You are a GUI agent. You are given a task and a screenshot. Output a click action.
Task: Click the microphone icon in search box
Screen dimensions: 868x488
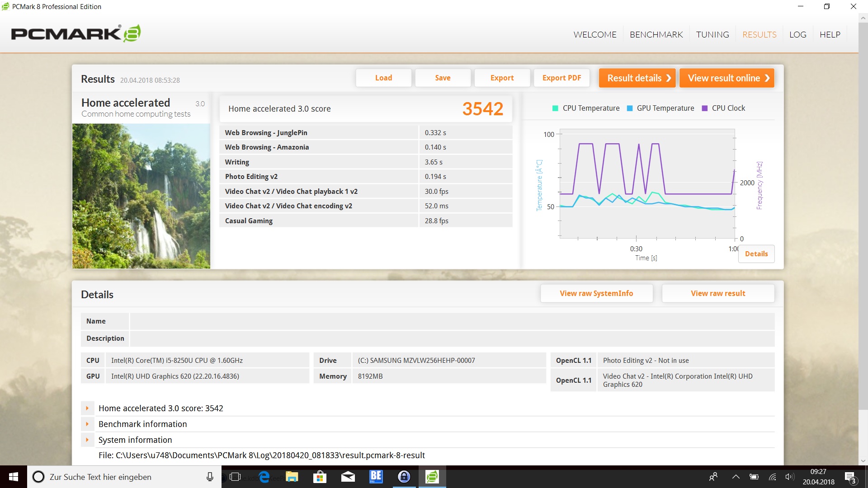pos(210,477)
